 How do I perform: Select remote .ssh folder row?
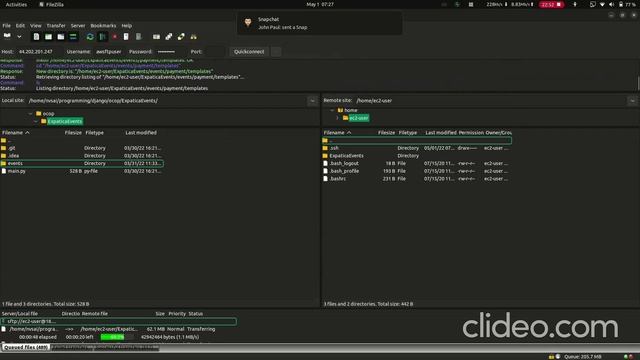pyautogui.click(x=416, y=148)
